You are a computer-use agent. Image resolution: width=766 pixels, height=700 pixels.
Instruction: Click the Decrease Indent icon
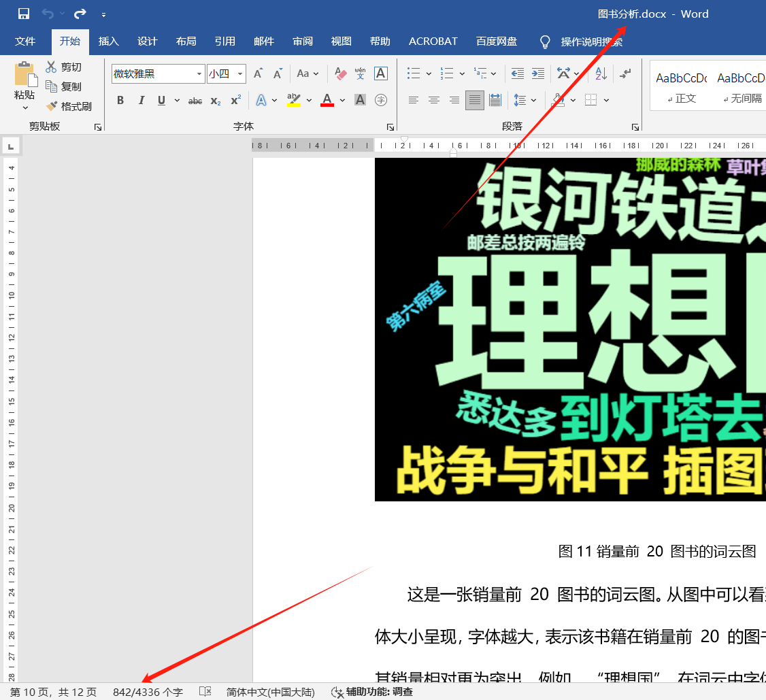pyautogui.click(x=517, y=73)
